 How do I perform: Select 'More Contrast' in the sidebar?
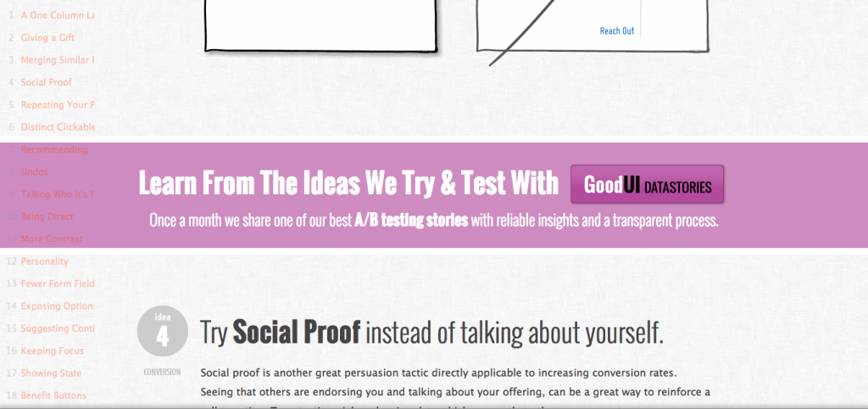(x=51, y=239)
